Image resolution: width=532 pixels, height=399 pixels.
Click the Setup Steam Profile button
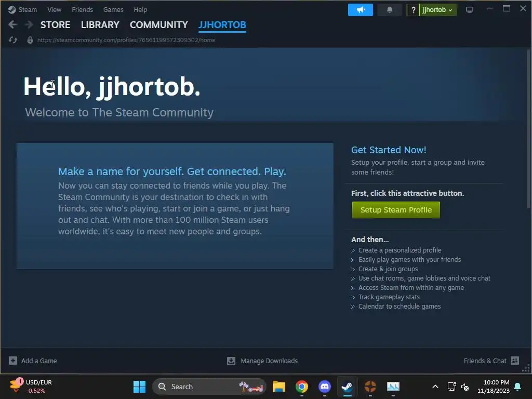coord(396,210)
